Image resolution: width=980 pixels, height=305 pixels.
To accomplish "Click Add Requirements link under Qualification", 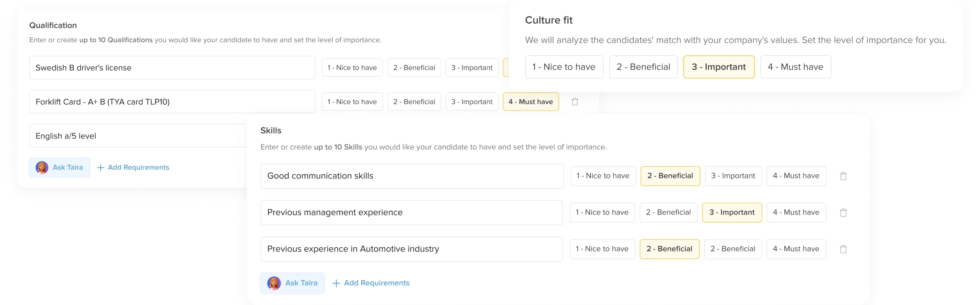I will point(133,168).
